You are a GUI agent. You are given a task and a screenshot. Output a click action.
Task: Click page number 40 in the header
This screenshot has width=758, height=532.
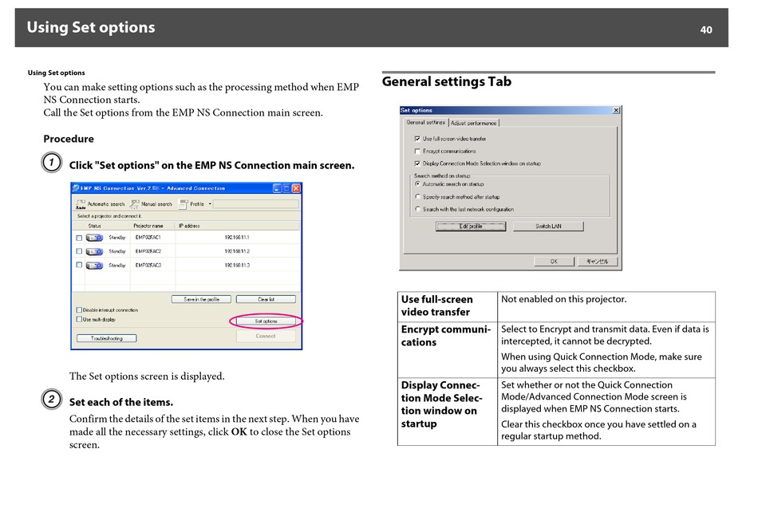(706, 30)
